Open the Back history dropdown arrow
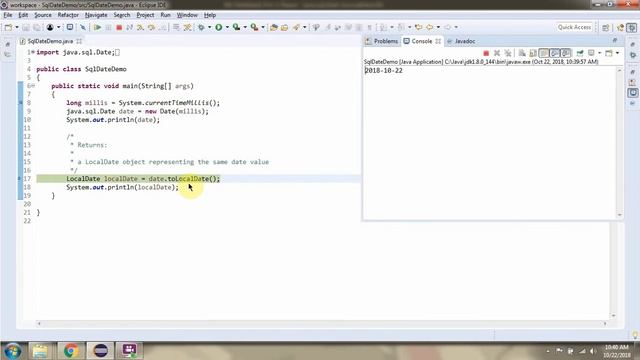Image resolution: width=640 pixels, height=360 pixels. pyautogui.click(x=438, y=27)
